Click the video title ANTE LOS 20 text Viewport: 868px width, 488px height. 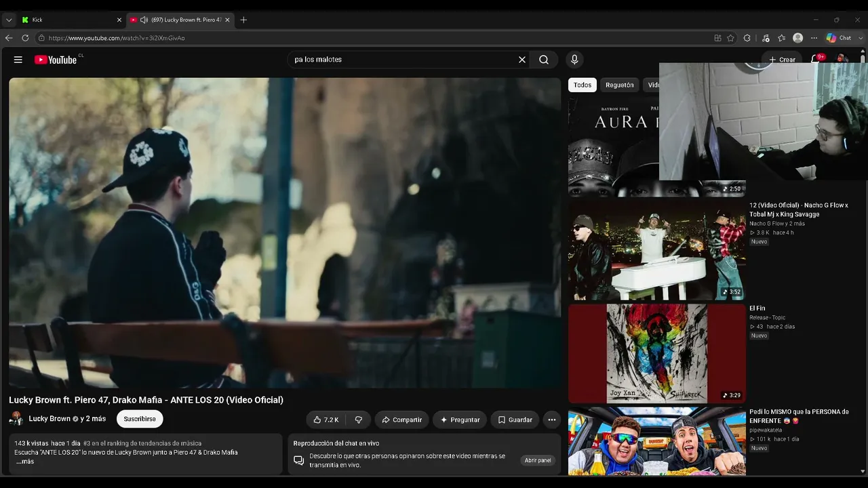point(146,400)
